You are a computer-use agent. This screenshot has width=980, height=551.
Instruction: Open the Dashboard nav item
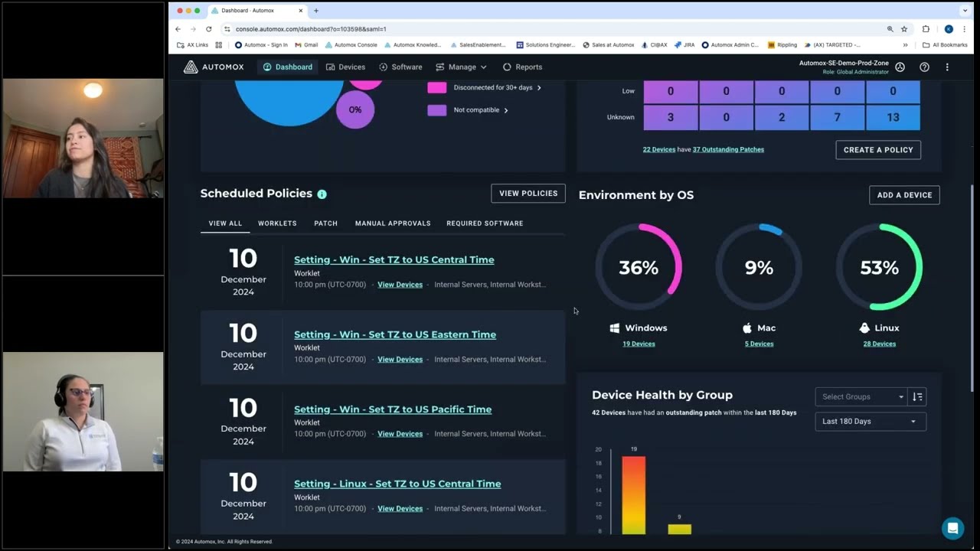[288, 67]
